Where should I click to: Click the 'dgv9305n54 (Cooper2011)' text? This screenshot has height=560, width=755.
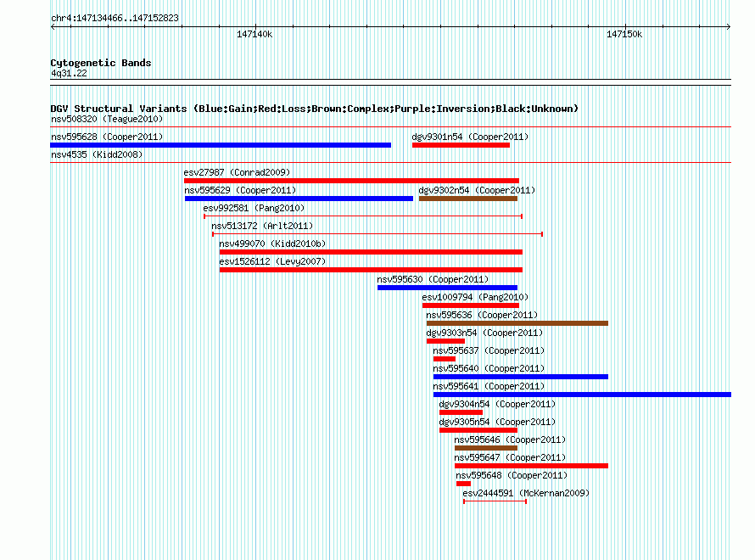pyautogui.click(x=497, y=422)
